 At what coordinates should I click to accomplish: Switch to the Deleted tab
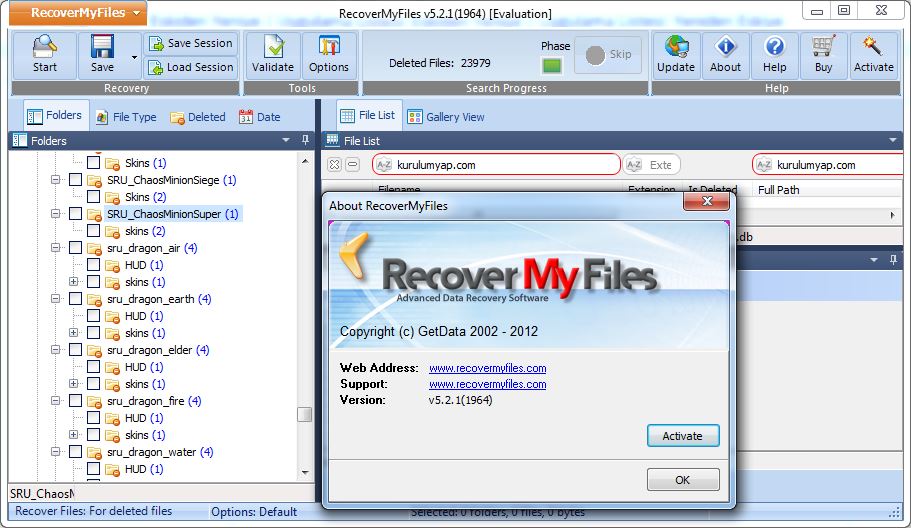click(198, 117)
